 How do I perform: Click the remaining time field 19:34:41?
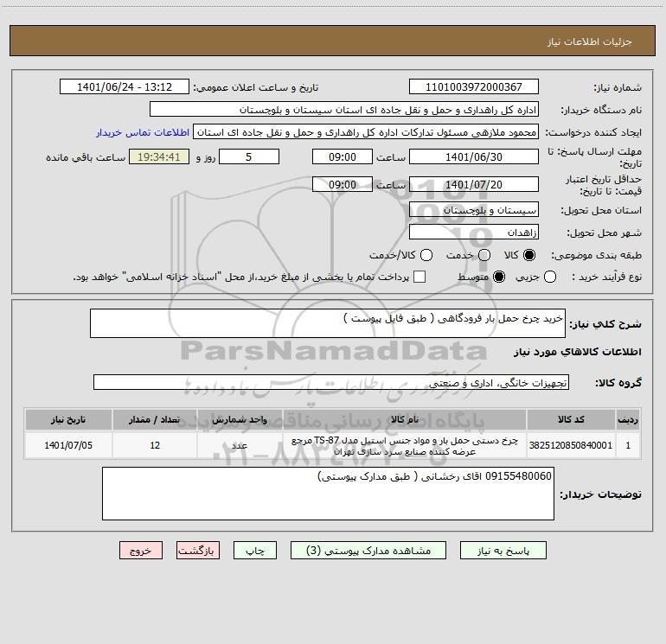tap(159, 156)
